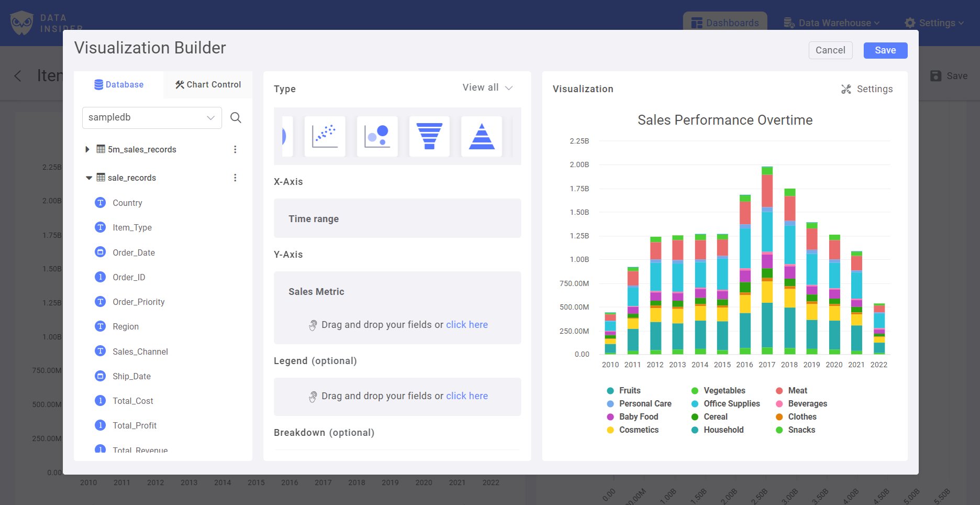Select the funnel chart type

click(429, 136)
